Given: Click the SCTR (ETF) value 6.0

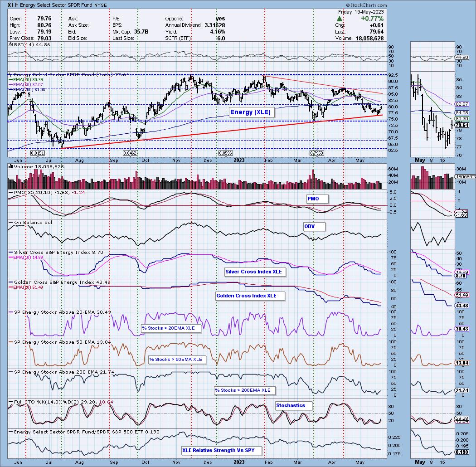Looking at the screenshot, I should pos(221,38).
